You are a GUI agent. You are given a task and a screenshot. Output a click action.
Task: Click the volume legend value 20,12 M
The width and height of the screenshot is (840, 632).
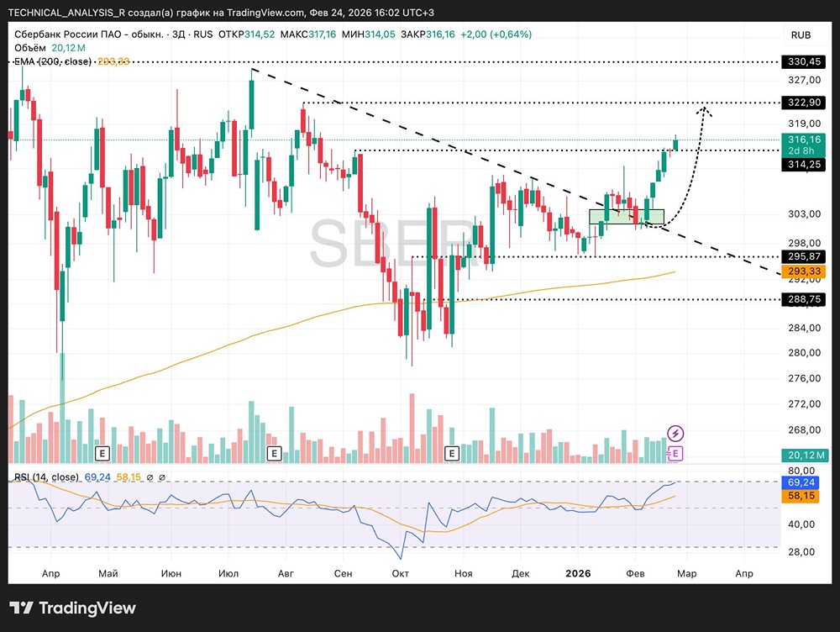68,48
